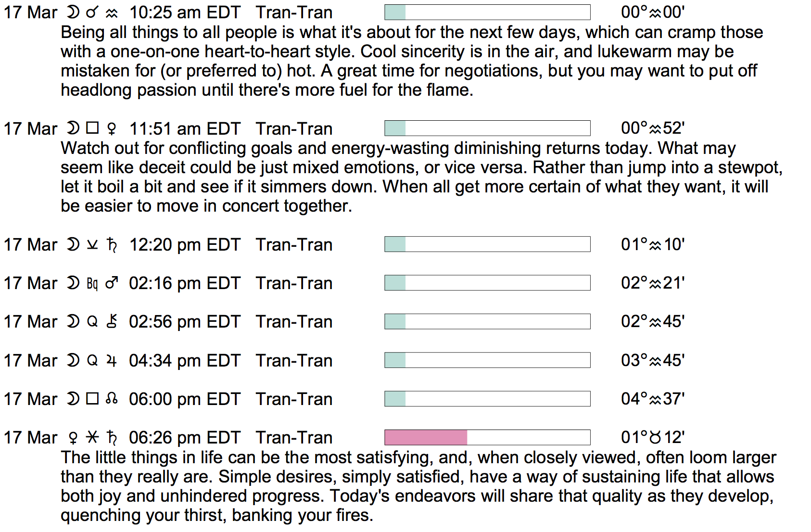Click the Taurus glyph in the 01°12' position
This screenshot has width=811, height=532.
tap(655, 438)
